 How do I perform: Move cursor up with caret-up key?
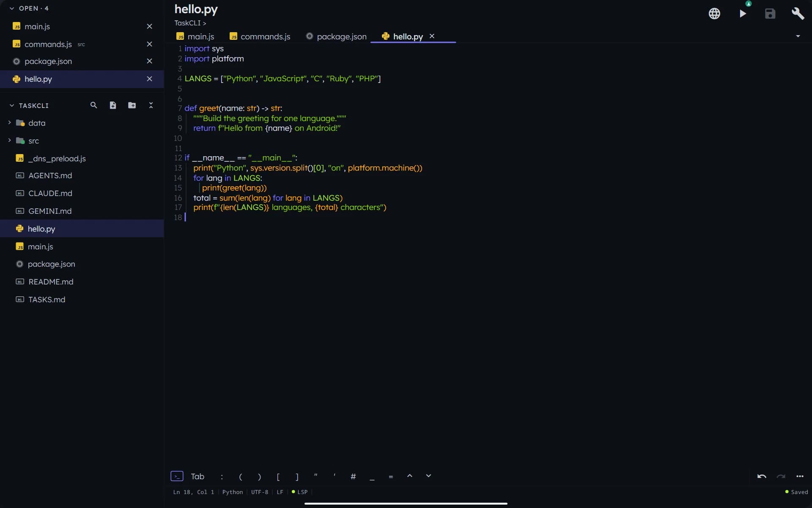[409, 476]
